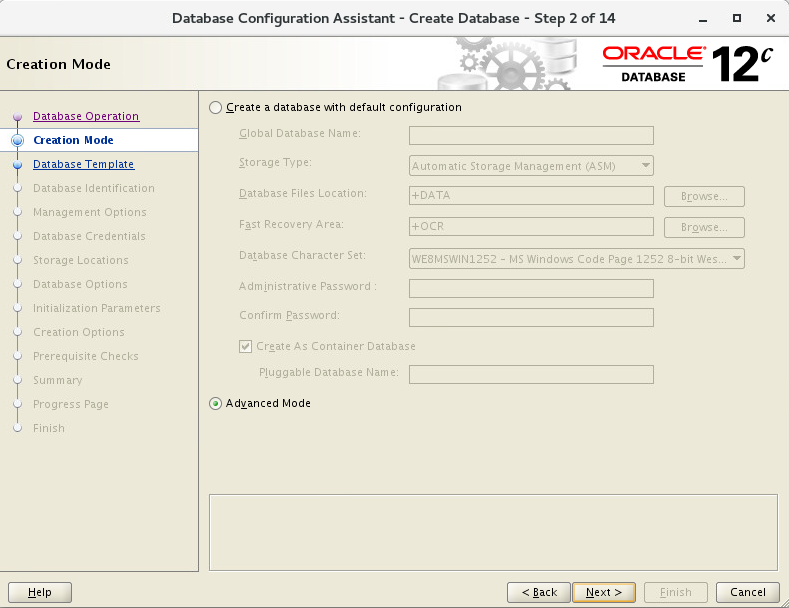Click the Database Operation step bullet icon
This screenshot has height=608, width=789.
pyautogui.click(x=18, y=117)
